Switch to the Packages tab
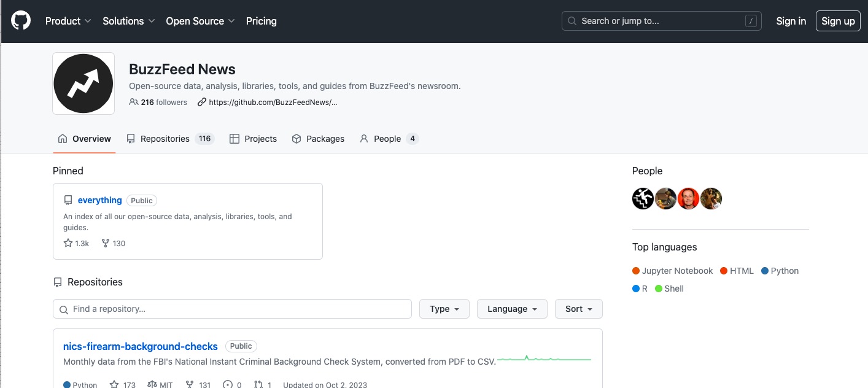The image size is (868, 388). 325,139
